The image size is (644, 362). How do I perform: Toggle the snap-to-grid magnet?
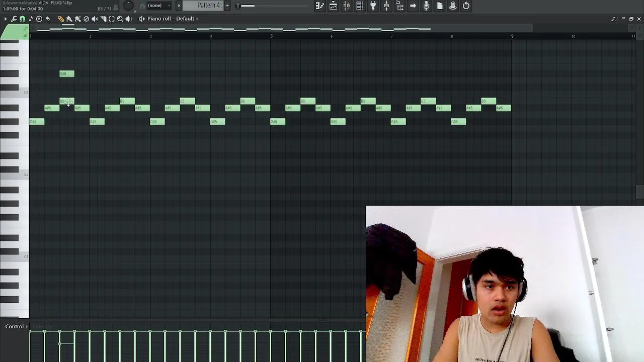(22, 19)
